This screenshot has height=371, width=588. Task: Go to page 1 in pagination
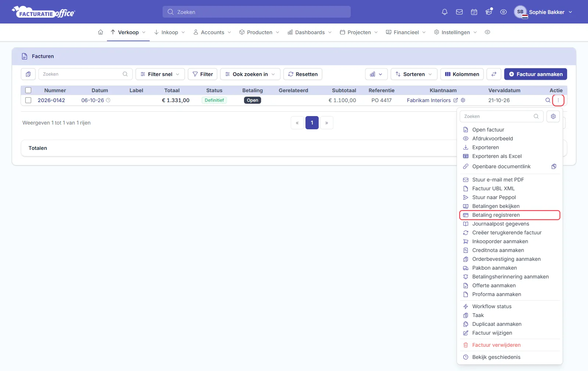[312, 123]
